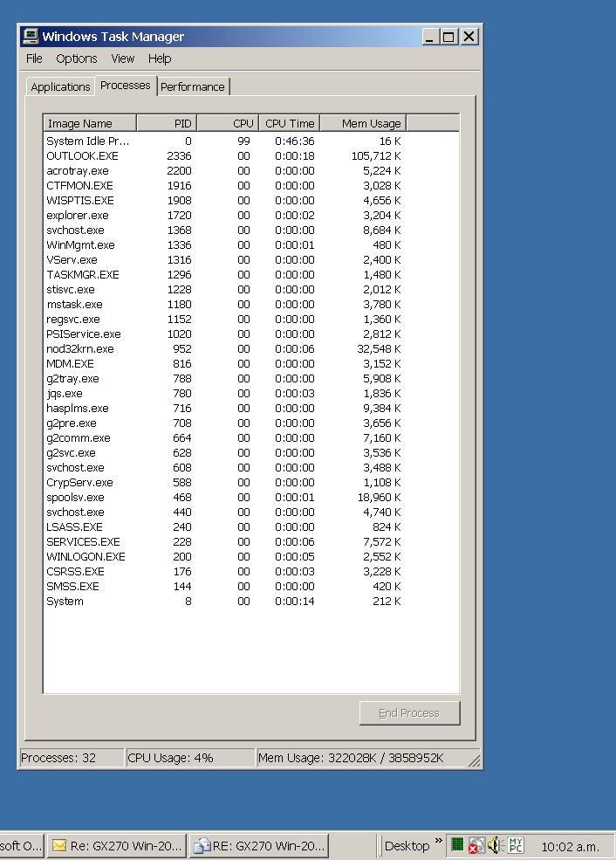Click the 105,712 K memory value
The width and height of the screenshot is (616, 860).
(376, 155)
